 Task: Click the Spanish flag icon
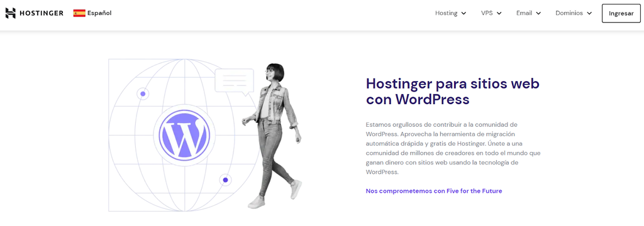tap(79, 13)
